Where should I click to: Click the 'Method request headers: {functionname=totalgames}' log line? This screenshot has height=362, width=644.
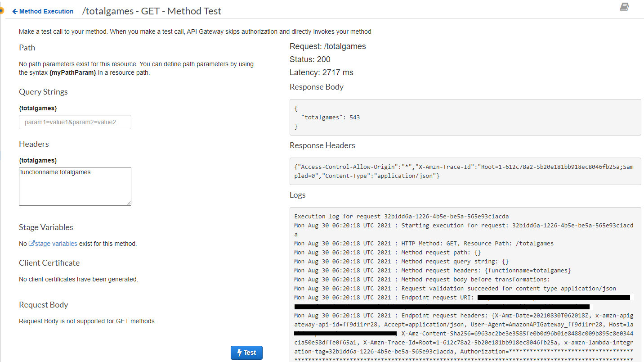point(433,271)
